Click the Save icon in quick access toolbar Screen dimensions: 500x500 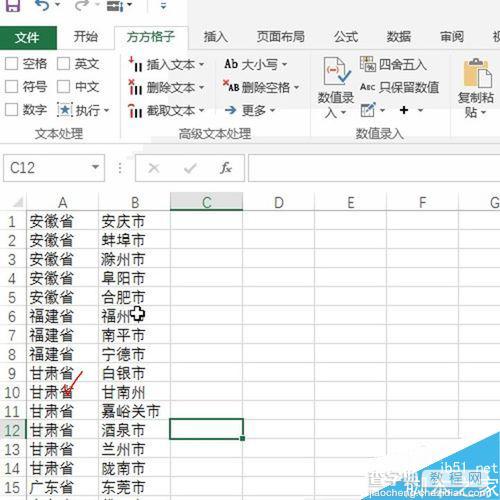(13, 5)
